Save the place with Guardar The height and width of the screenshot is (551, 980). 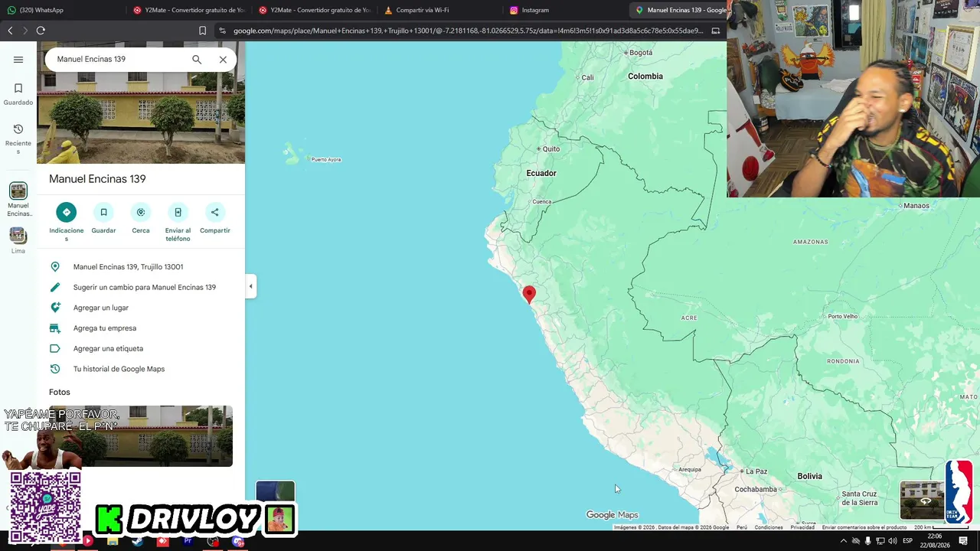pyautogui.click(x=103, y=218)
